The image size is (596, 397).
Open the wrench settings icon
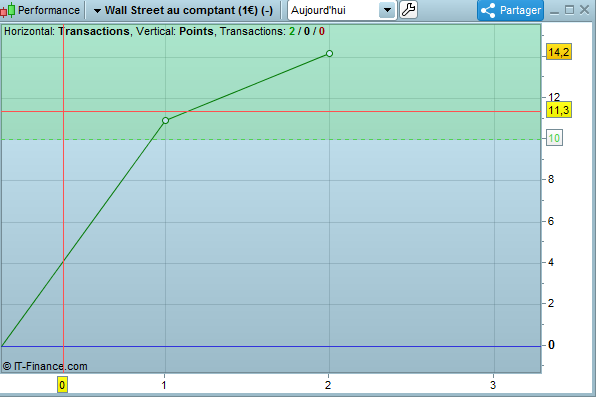[x=409, y=10]
